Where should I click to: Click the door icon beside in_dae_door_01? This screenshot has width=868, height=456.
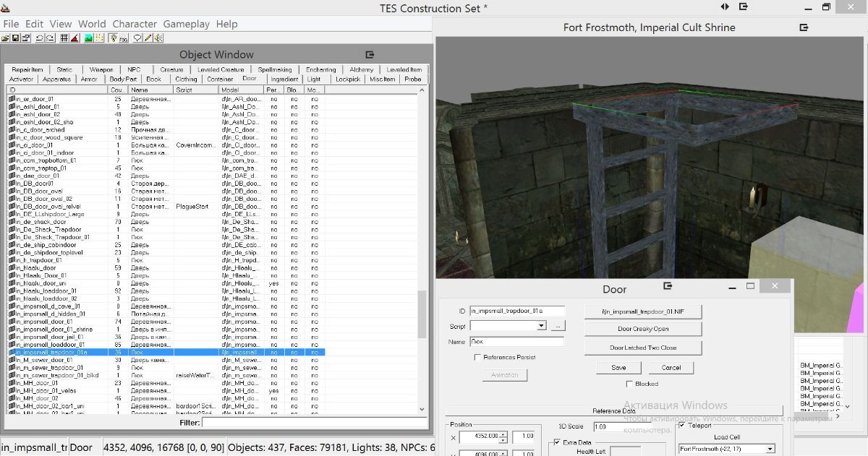pos(11,176)
